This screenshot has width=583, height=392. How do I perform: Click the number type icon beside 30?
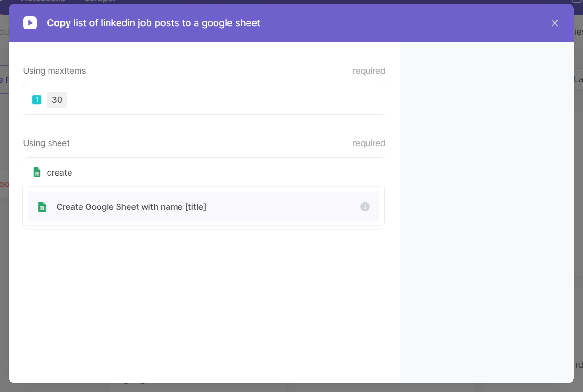coord(37,100)
